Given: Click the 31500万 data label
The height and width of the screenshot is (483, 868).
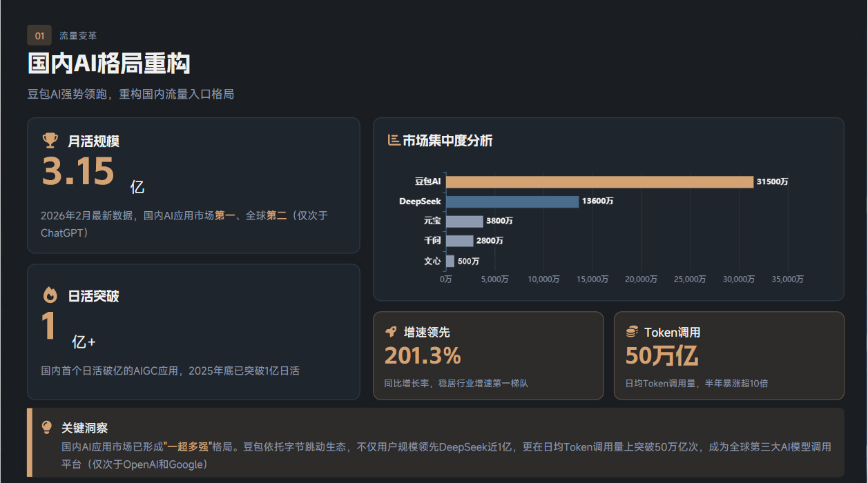Looking at the screenshot, I should pos(772,181).
